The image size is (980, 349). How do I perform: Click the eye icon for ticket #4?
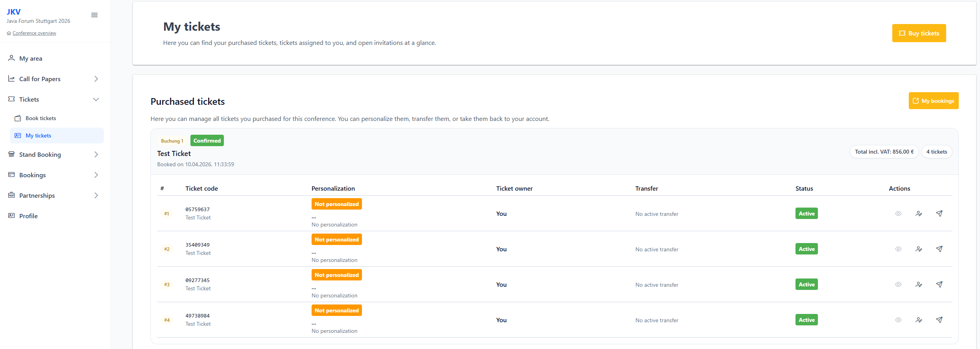[898, 320]
